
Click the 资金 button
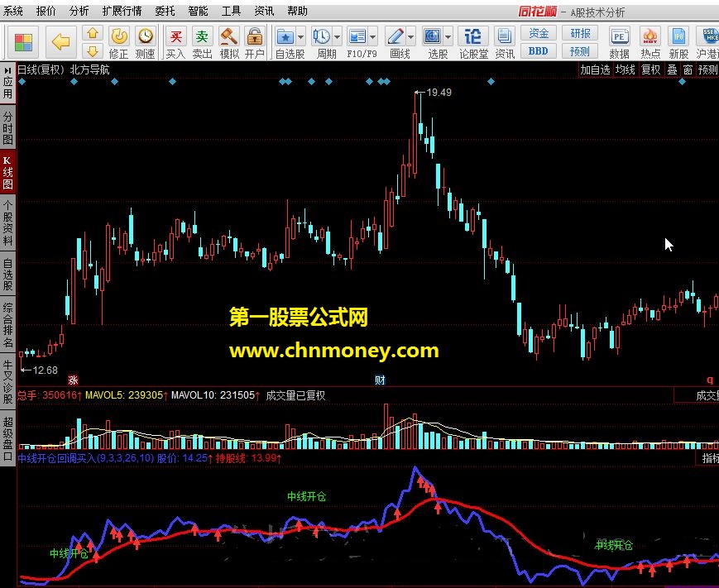pos(539,33)
